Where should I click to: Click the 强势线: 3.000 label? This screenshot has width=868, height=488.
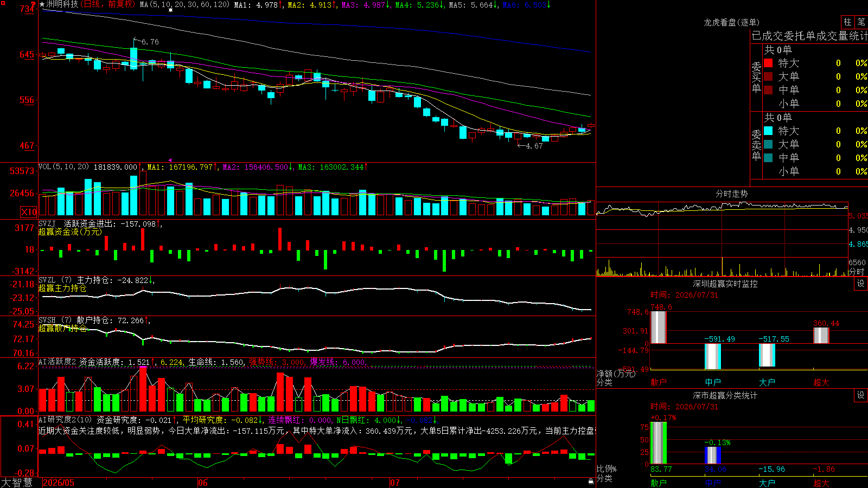point(277,362)
